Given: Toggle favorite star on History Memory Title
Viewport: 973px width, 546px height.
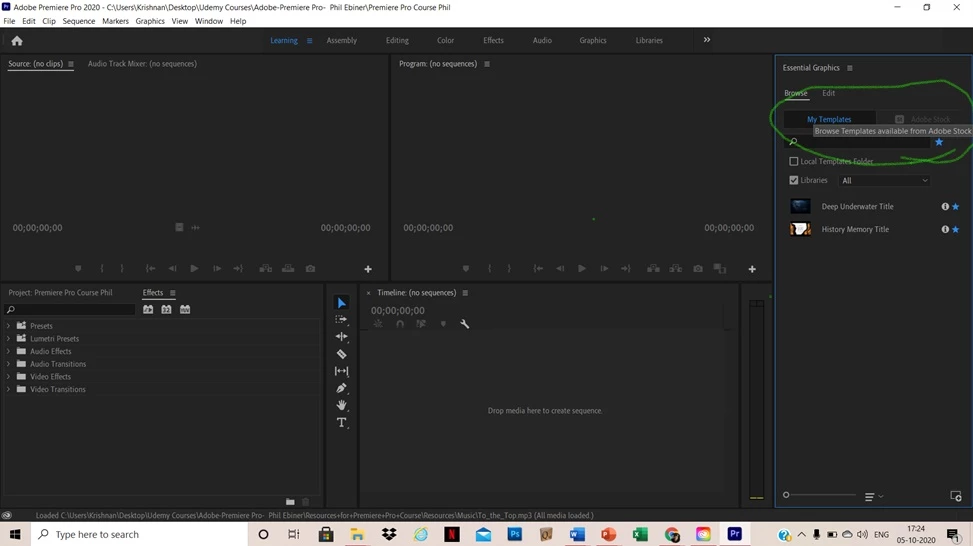Looking at the screenshot, I should click(x=956, y=230).
